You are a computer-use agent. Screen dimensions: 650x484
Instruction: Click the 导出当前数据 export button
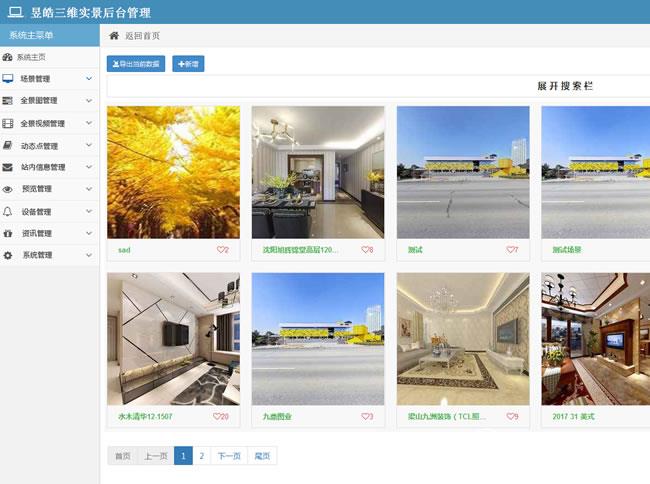(x=136, y=63)
